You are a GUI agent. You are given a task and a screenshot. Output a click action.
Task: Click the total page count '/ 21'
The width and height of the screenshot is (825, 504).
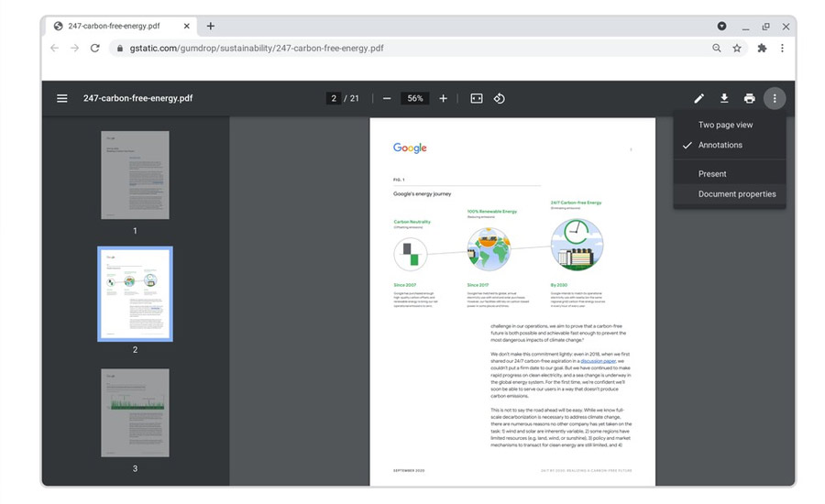(351, 98)
